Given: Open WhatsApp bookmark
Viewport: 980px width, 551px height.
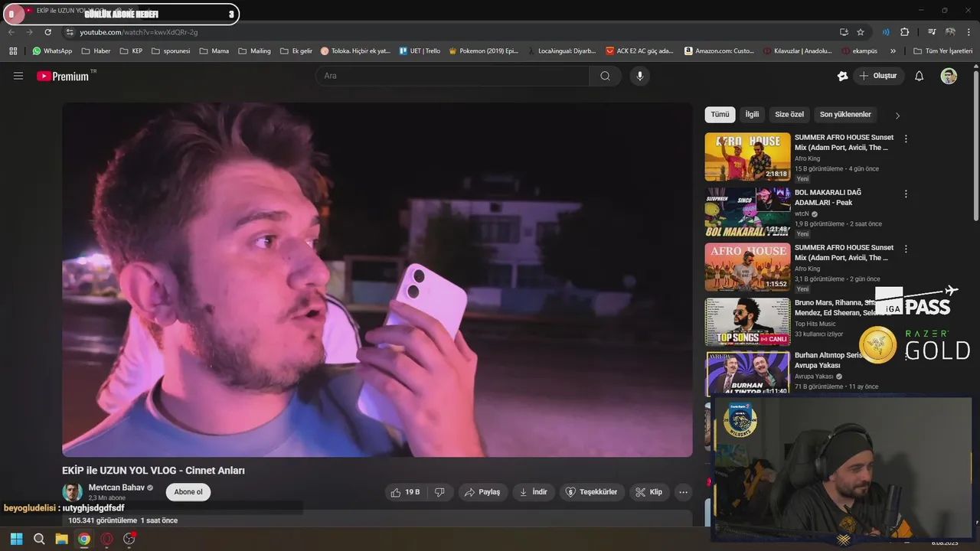Looking at the screenshot, I should pyautogui.click(x=52, y=51).
